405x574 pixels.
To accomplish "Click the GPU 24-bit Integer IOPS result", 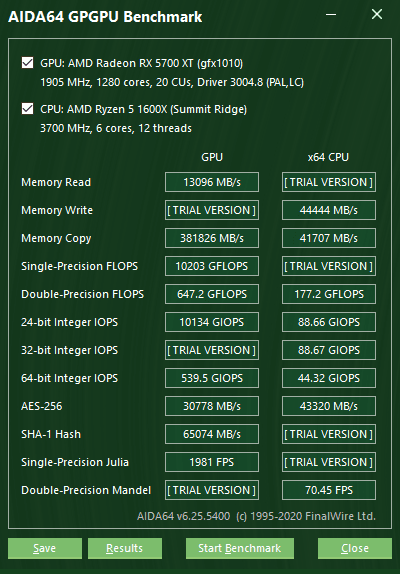I will click(x=212, y=322).
